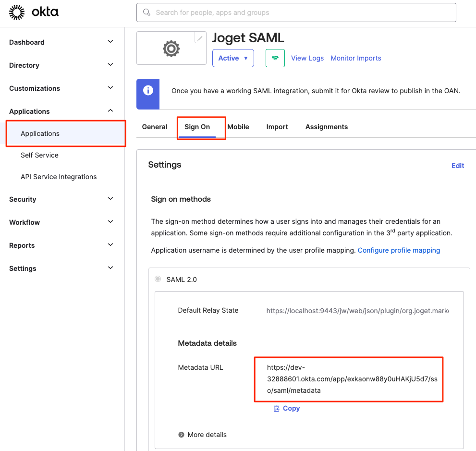Click the Metadata URL label

click(x=201, y=367)
